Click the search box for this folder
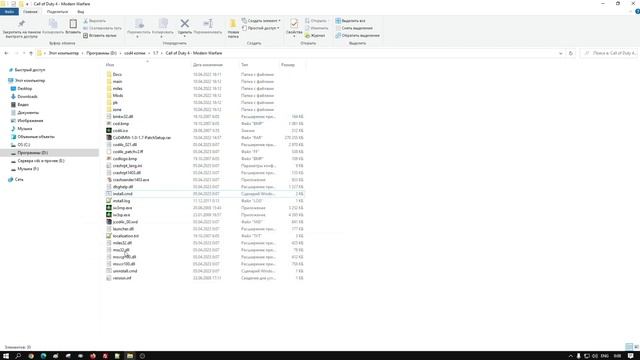The height and width of the screenshot is (360, 640). (x=609, y=53)
